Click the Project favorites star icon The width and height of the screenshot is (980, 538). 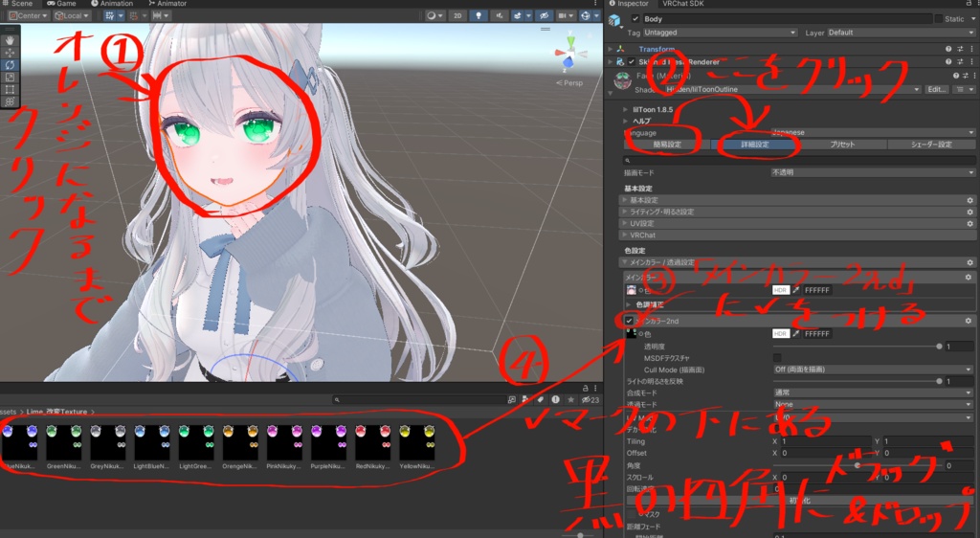click(570, 399)
